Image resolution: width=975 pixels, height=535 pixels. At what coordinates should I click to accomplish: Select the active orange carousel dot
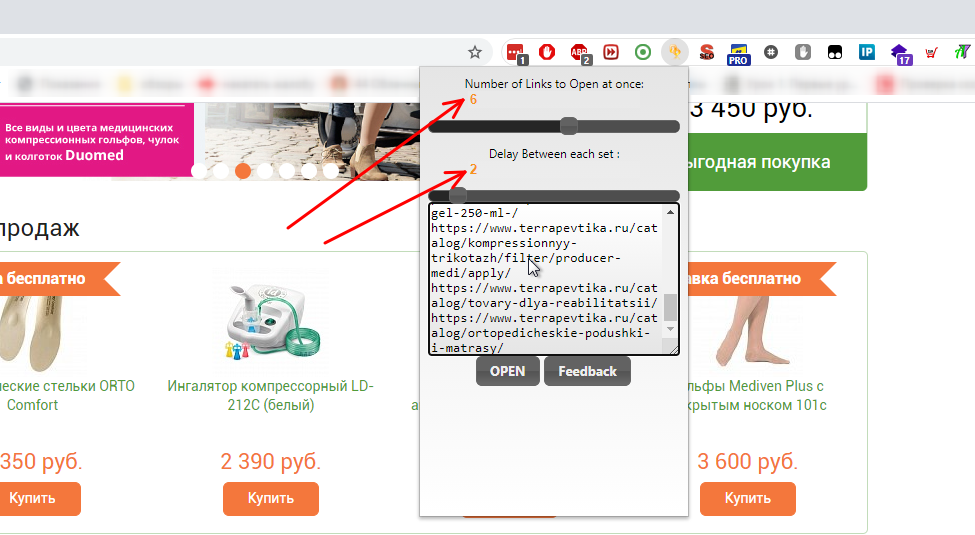click(243, 171)
